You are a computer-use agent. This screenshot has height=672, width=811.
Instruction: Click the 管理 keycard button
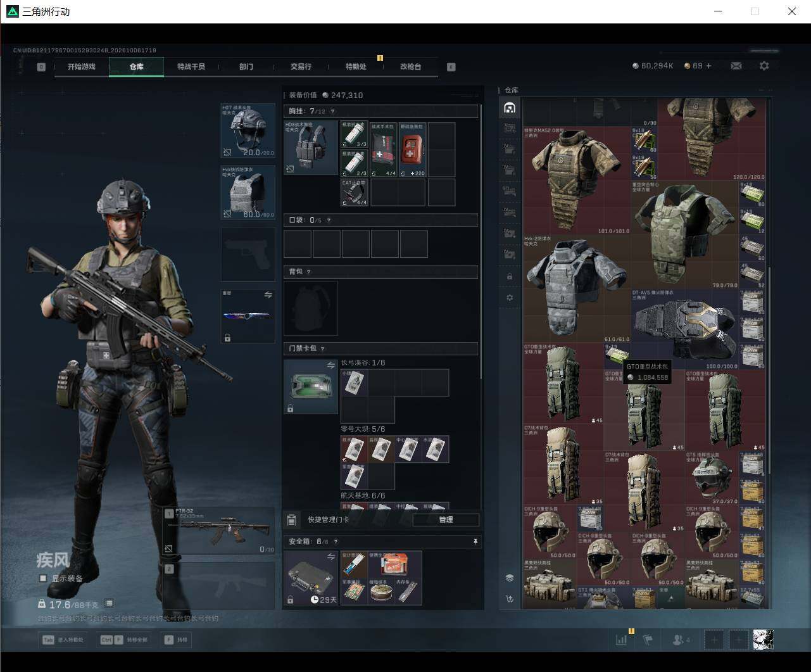pos(446,519)
